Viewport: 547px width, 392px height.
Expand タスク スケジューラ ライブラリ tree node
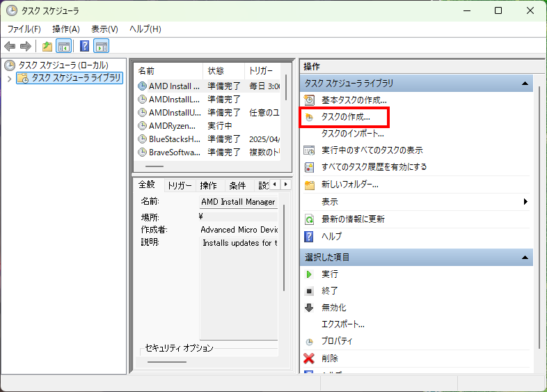(x=9, y=79)
